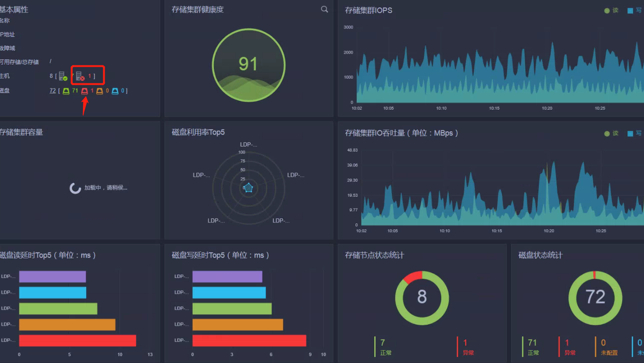Click the red bar in disk read latency chart
This screenshot has height=363, width=644.
pyautogui.click(x=77, y=340)
